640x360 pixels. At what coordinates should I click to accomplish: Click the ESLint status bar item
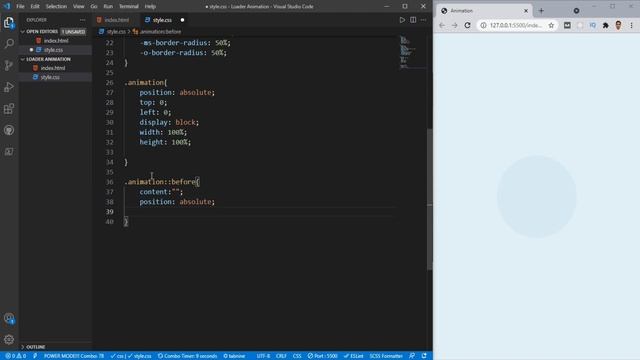click(x=353, y=356)
